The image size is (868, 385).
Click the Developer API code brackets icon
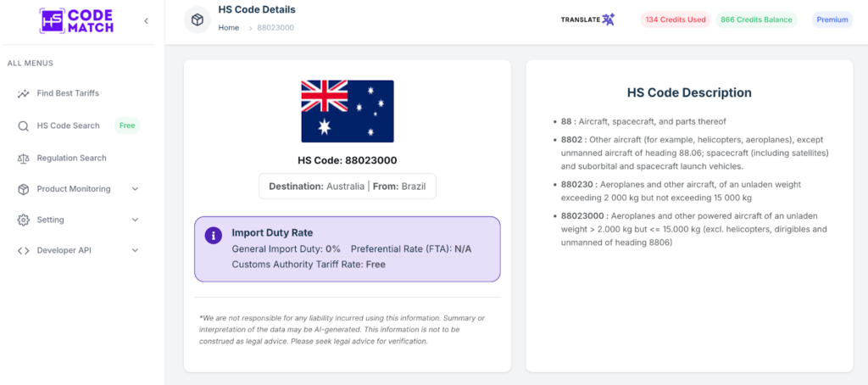tap(23, 250)
